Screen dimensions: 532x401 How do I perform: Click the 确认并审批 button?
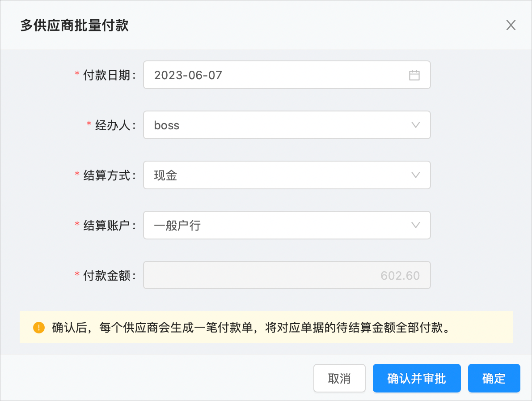click(417, 378)
